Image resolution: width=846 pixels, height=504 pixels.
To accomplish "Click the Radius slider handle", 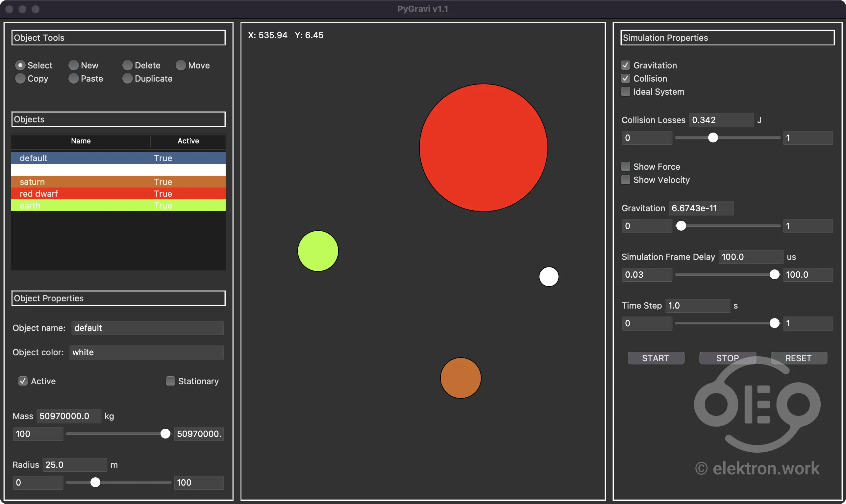I will [x=95, y=482].
